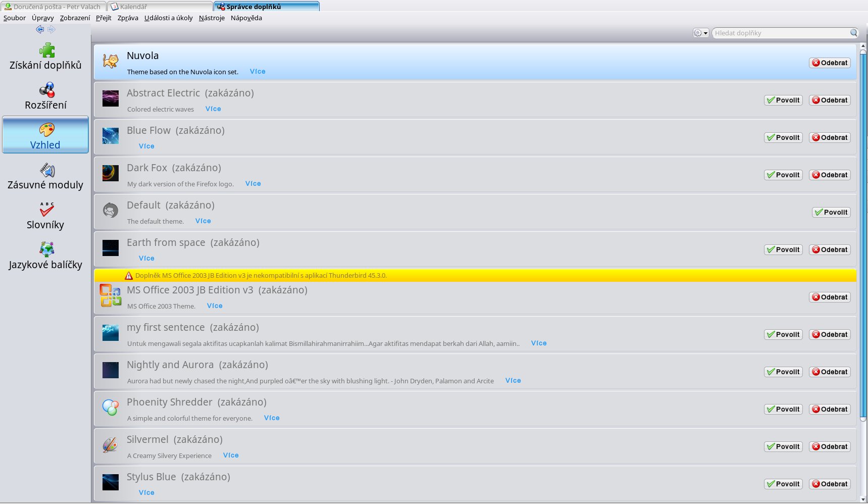Viewport: 868px width, 504px height.
Task: Remove the Nightly and Aurora theme
Action: tap(830, 372)
